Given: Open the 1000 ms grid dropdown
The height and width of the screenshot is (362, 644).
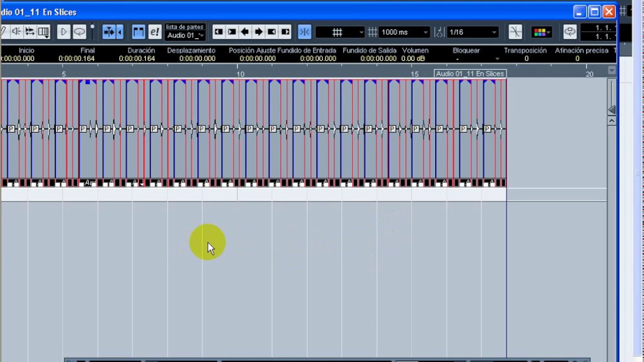Looking at the screenshot, I should [x=405, y=32].
